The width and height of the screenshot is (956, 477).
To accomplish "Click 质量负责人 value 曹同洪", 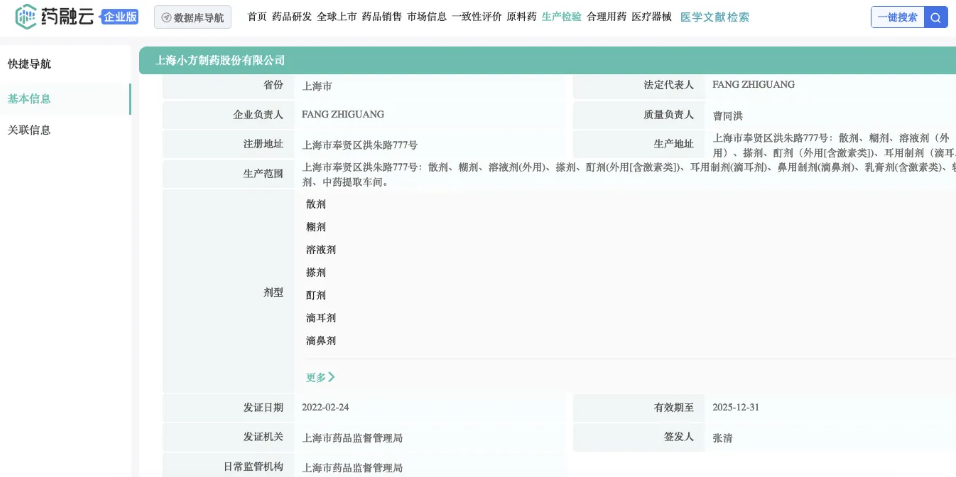I will click(727, 115).
